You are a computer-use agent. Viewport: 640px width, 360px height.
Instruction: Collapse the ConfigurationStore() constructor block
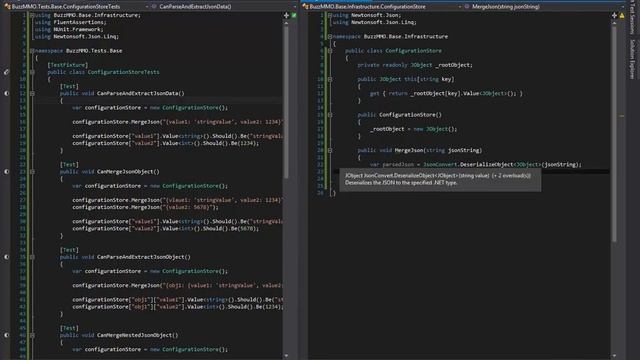(x=330, y=115)
